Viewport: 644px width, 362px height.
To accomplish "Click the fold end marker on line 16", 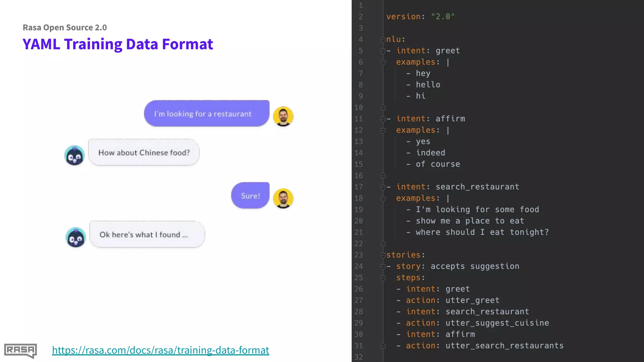I will (383, 175).
